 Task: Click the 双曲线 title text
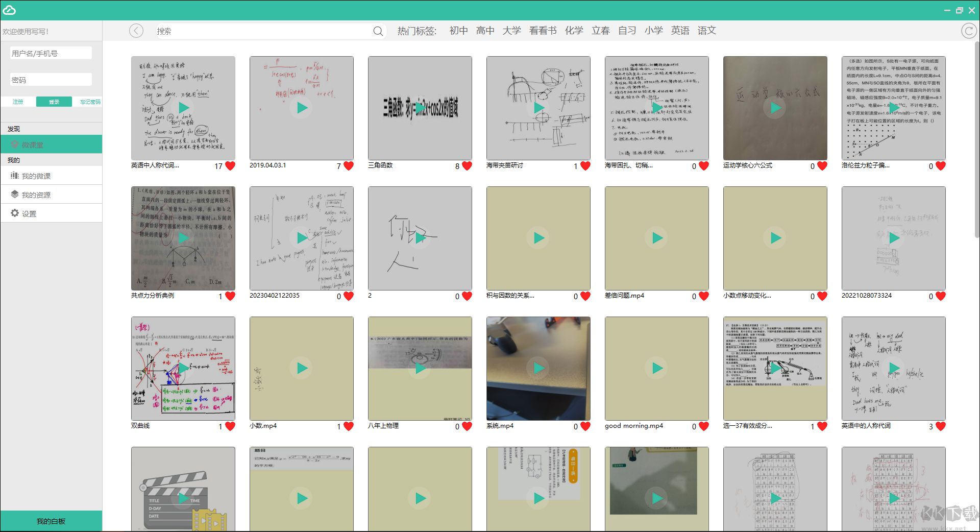tap(140, 426)
